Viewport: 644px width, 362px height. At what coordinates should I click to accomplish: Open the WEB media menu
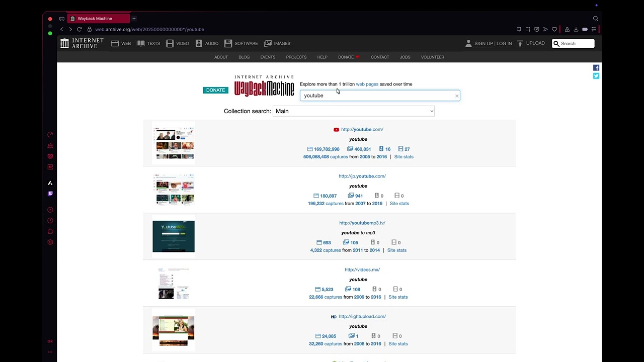(121, 43)
